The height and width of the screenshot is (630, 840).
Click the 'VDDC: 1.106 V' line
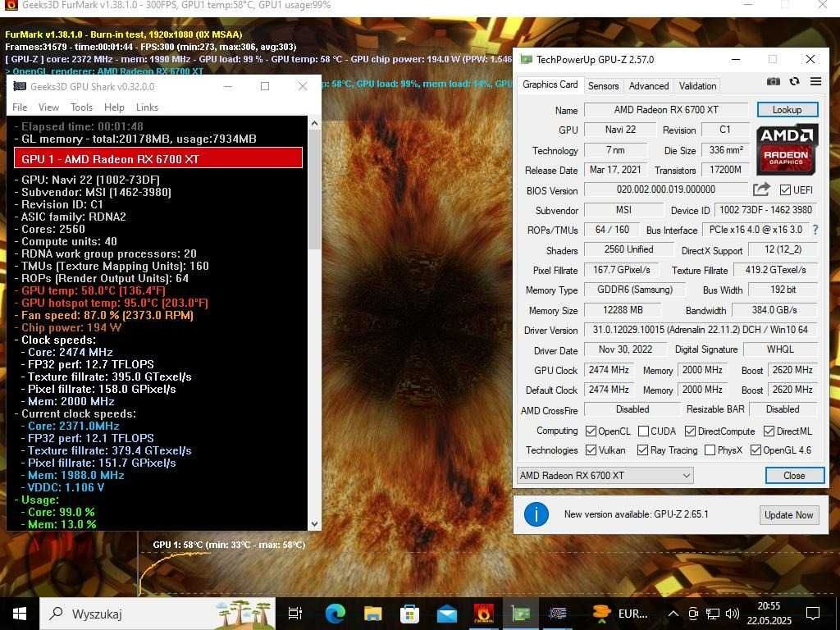click(x=62, y=487)
